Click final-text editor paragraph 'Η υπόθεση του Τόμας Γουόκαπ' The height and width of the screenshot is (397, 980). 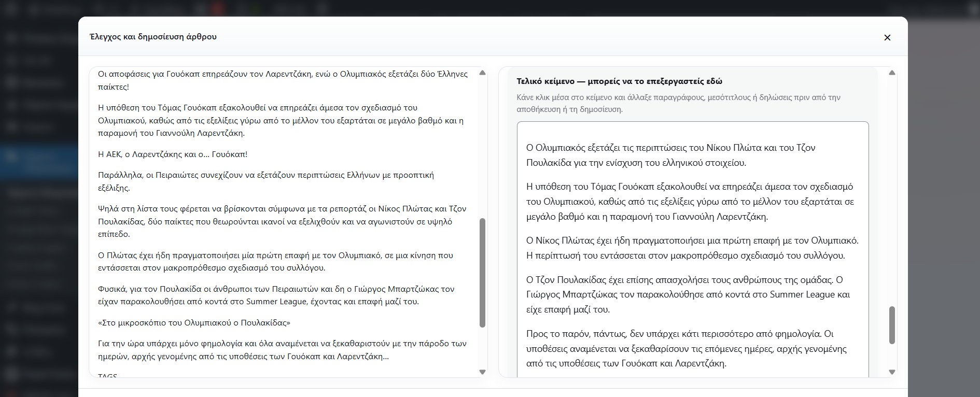(690, 202)
